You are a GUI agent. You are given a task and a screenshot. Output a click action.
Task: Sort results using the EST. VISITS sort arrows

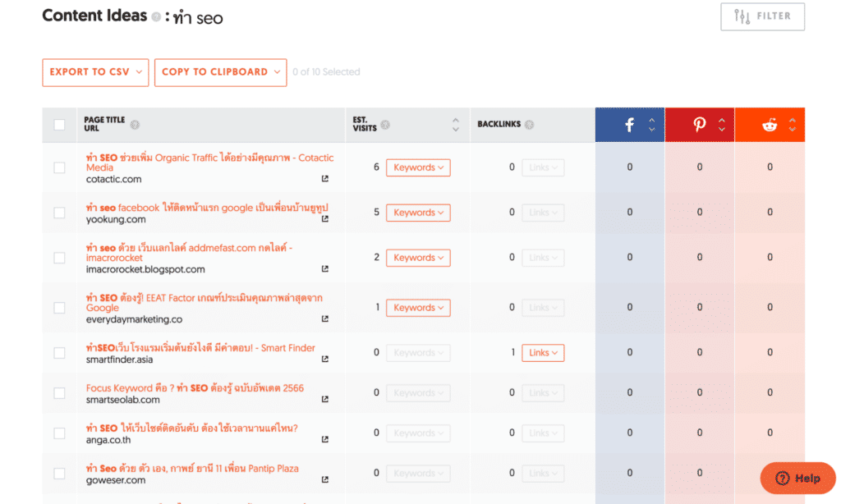(455, 124)
